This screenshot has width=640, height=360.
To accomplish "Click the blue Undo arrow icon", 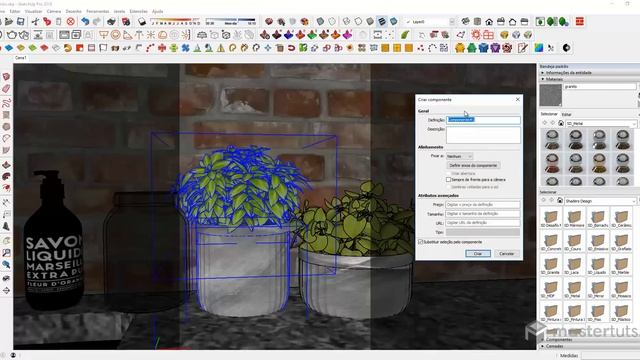I will [x=85, y=21].
